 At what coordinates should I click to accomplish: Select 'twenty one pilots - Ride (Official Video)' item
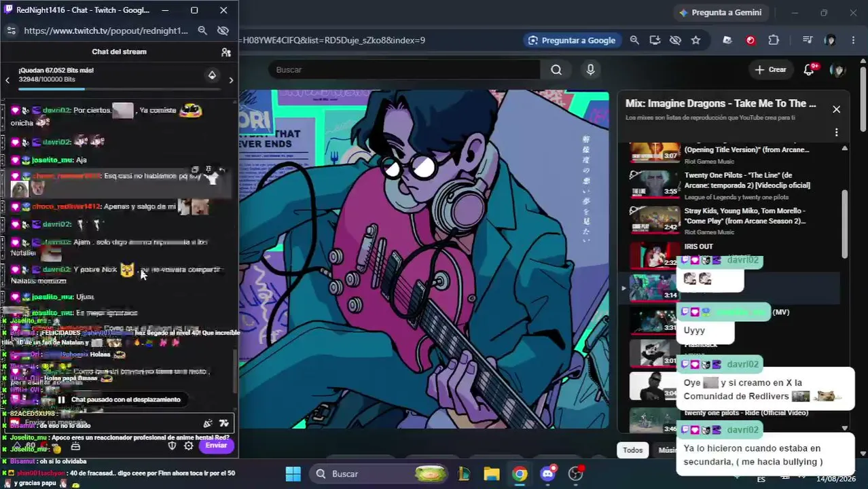[729, 419]
